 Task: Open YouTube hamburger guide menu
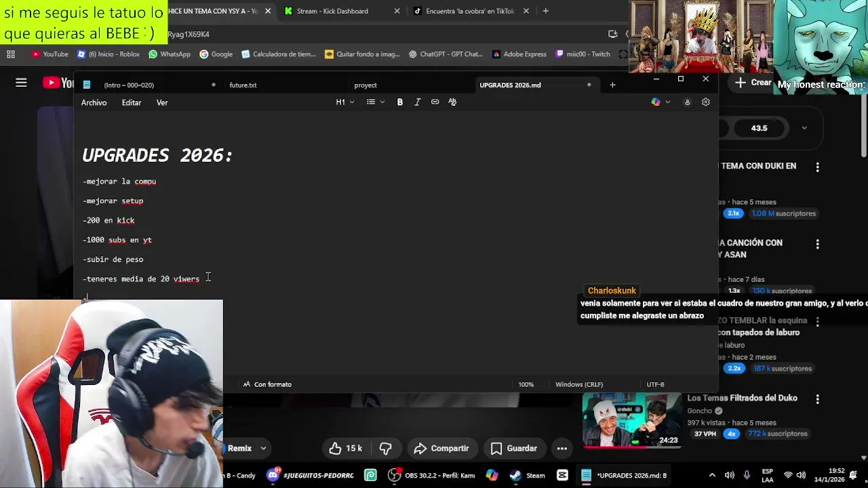[x=21, y=83]
